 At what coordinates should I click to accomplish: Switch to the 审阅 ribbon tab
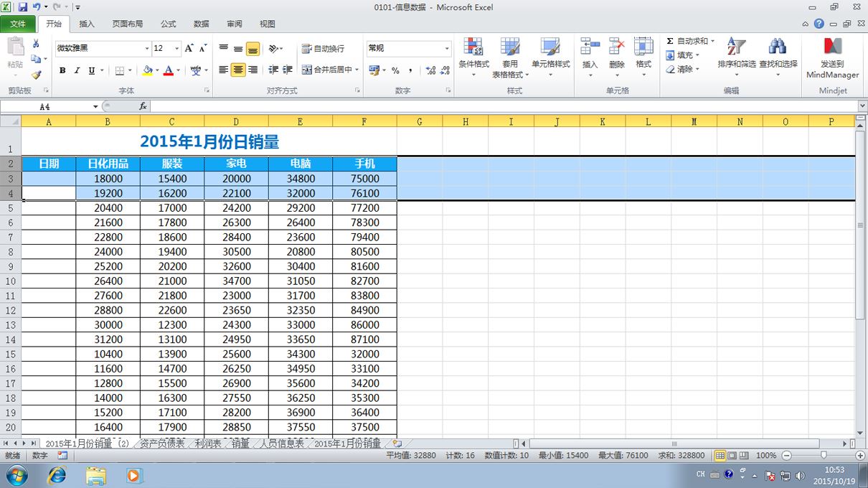pyautogui.click(x=235, y=24)
